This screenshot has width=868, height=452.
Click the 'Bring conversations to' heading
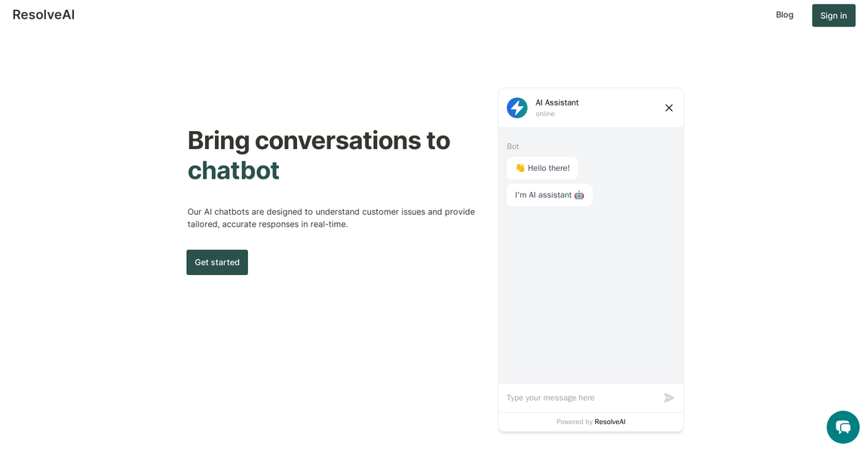point(318,140)
